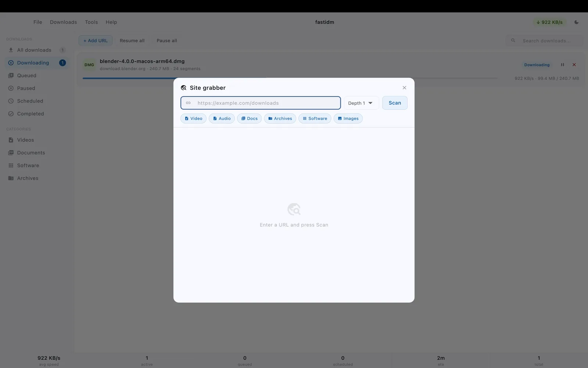Start the site scan with the Scan button
Viewport: 588px width, 368px height.
[395, 103]
